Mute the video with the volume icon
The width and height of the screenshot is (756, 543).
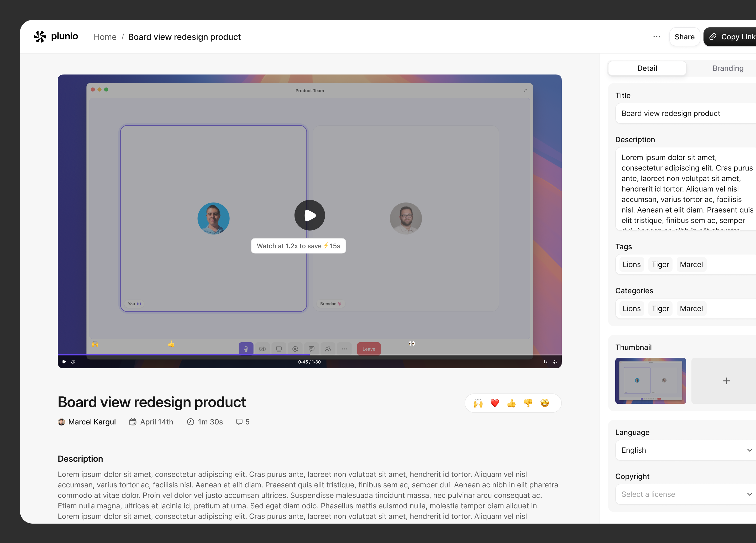pos(73,362)
